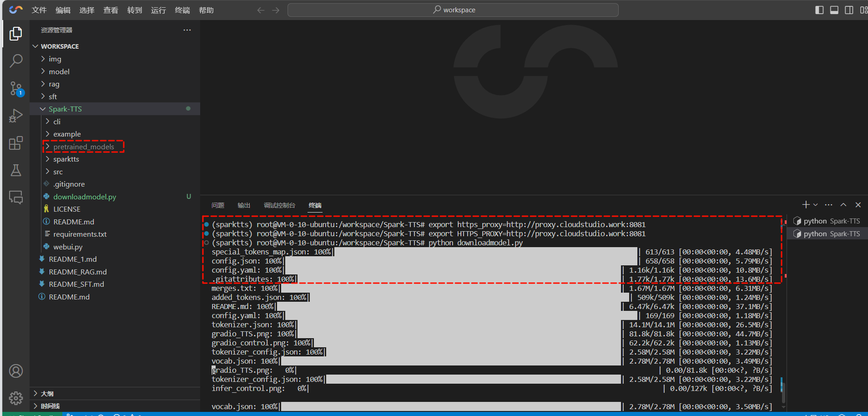Viewport: 868px width, 416px height.
Task: Select the first python Spark-TTS terminal
Action: tap(827, 221)
